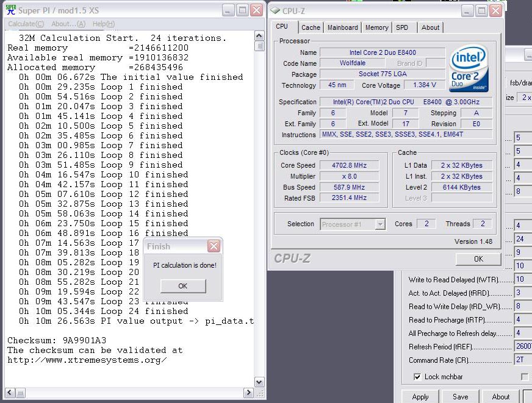Click the Allocated memory =268435496 line
The image size is (532, 403).
click(95, 67)
